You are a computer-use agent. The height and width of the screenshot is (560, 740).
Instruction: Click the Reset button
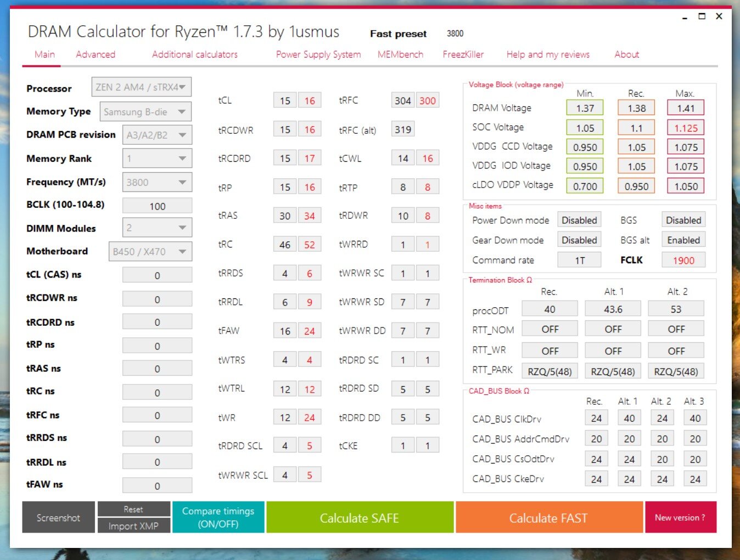tap(133, 509)
